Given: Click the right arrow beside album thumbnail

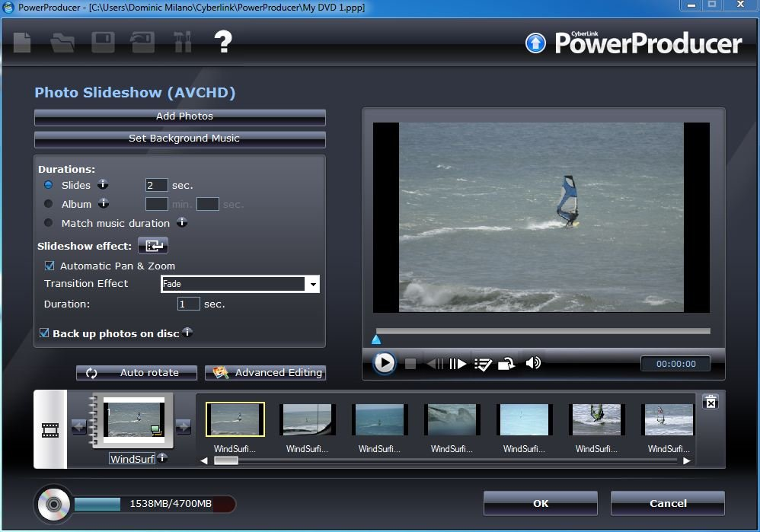Looking at the screenshot, I should coord(184,426).
